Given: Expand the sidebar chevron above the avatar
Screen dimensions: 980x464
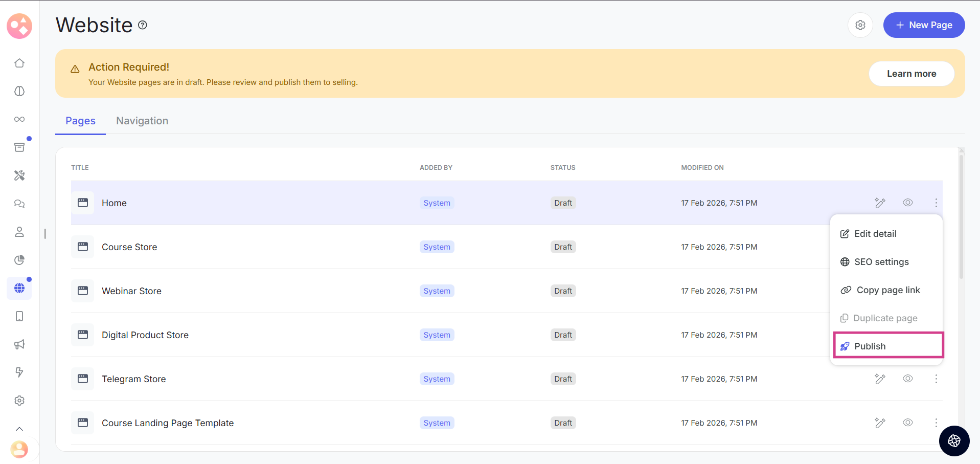Looking at the screenshot, I should click(x=19, y=429).
